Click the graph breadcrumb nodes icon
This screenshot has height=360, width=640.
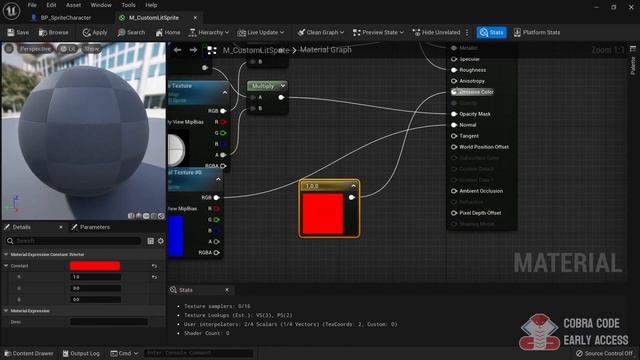[x=211, y=50]
